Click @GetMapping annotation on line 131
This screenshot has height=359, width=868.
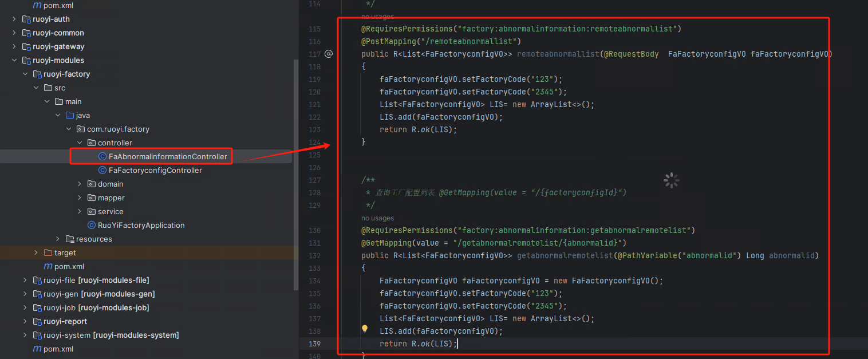tap(386, 243)
